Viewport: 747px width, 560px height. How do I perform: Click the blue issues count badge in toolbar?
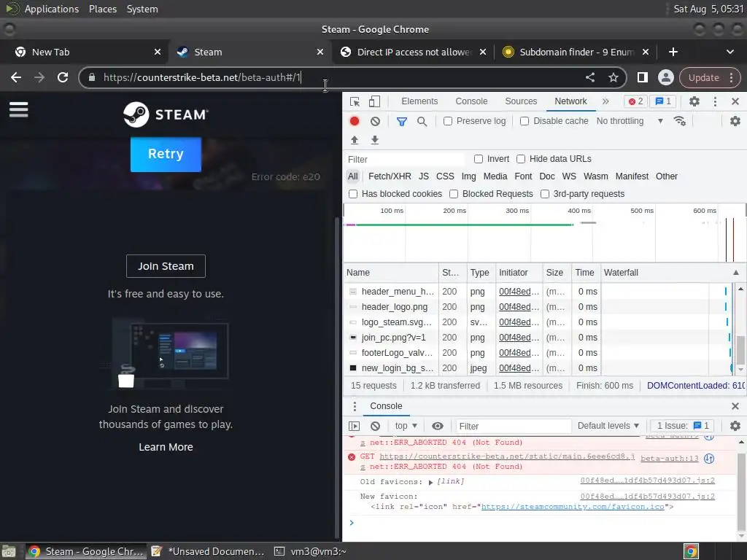click(x=663, y=101)
